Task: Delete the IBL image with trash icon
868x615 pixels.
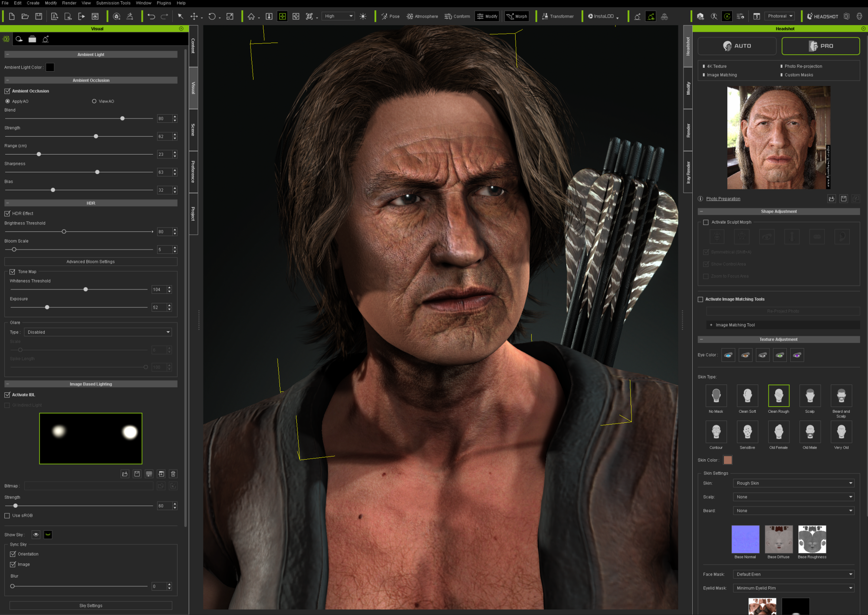Action: pos(173,474)
